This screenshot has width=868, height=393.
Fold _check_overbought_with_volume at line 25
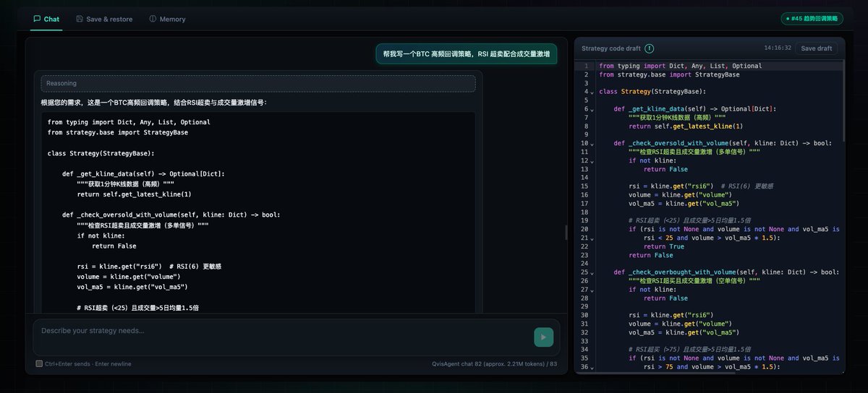[592, 273]
